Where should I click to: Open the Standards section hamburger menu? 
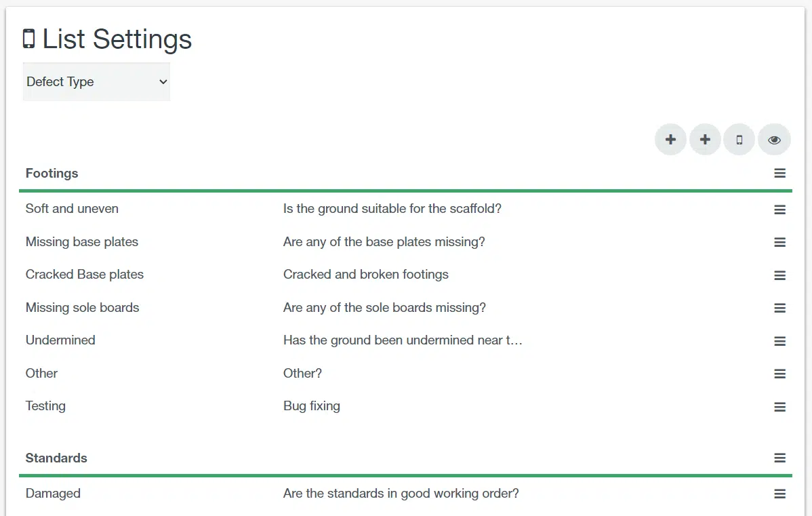coord(779,458)
